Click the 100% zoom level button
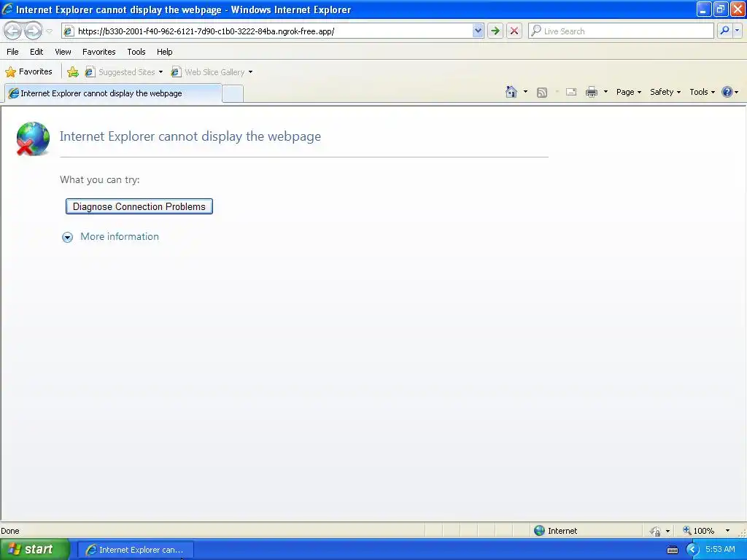Screen dimensions: 747x560 [698, 531]
